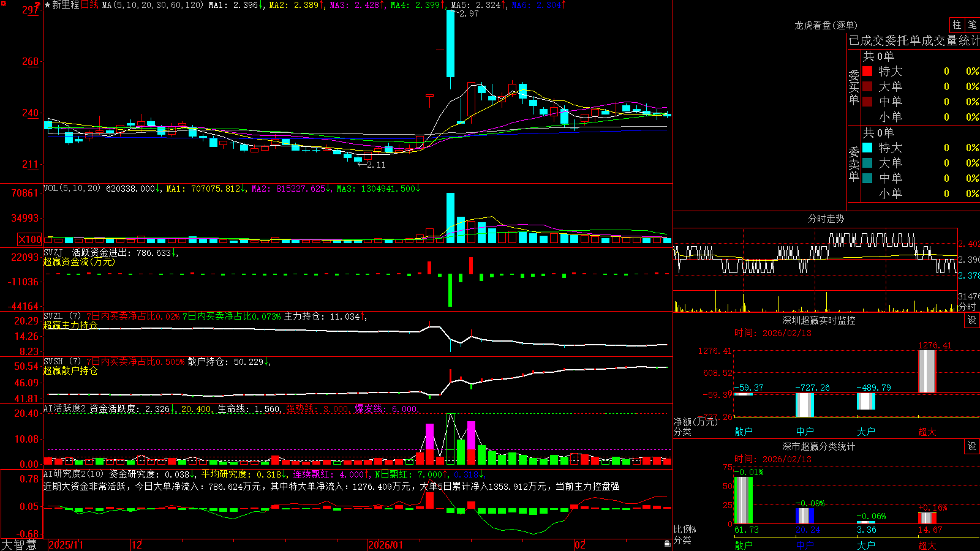The width and height of the screenshot is (980, 551).
Task: Click the red question mark icon beside 297
Action: click(x=39, y=6)
